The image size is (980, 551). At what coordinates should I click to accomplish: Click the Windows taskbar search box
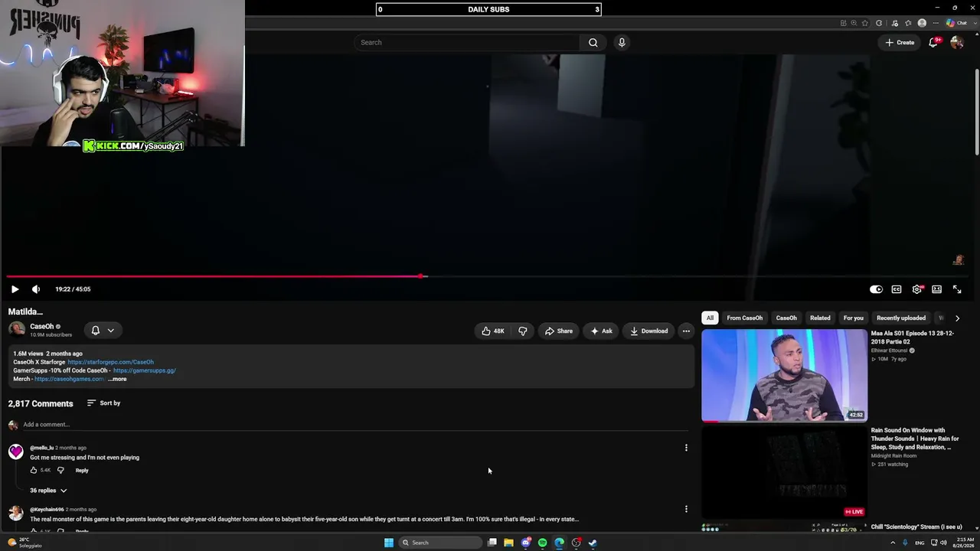(442, 543)
